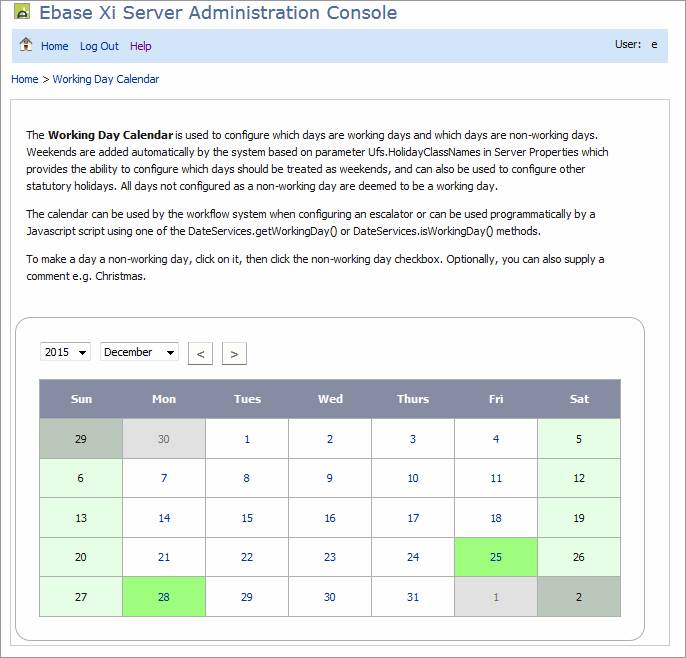Click the Ebase logo icon
Image resolution: width=686 pixels, height=658 pixels.
click(21, 13)
